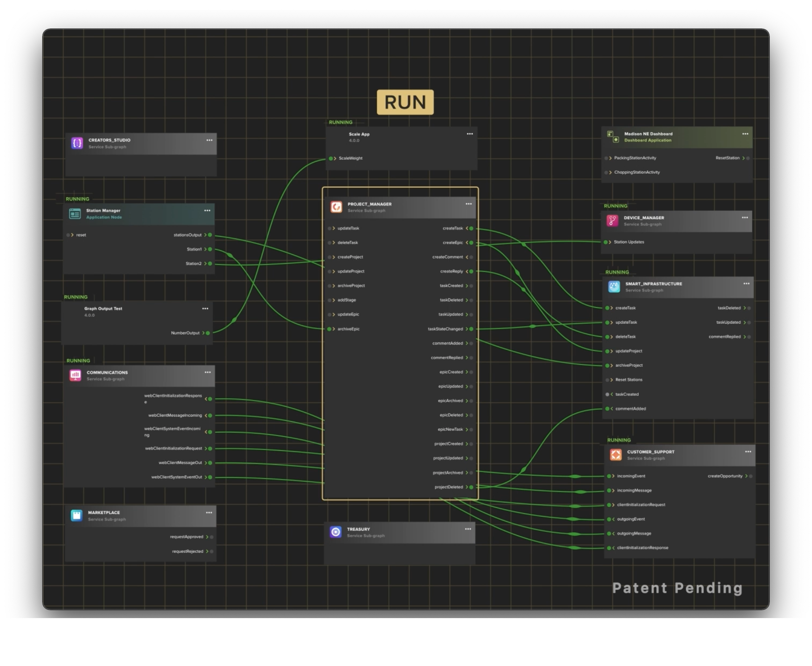Viewport: 812px width, 666px height.
Task: Click the TREASURY purple circle icon
Action: (x=336, y=532)
